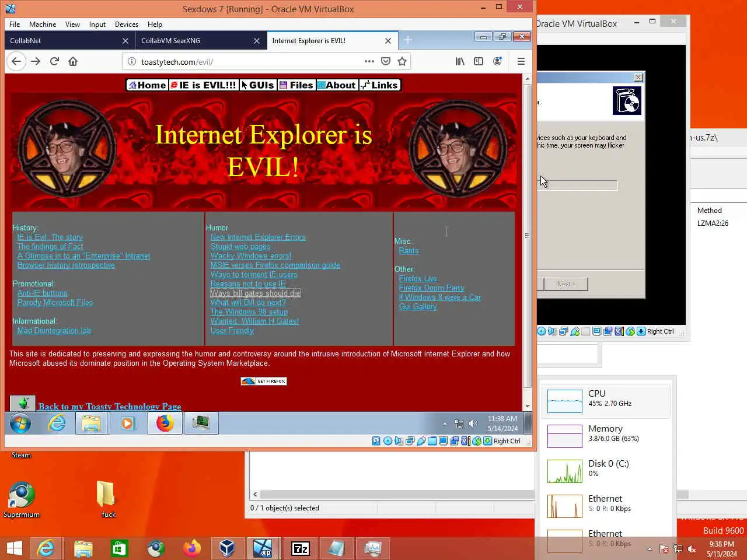Open the VirtualBox Devices menu
The width and height of the screenshot is (747, 560).
pyautogui.click(x=127, y=24)
